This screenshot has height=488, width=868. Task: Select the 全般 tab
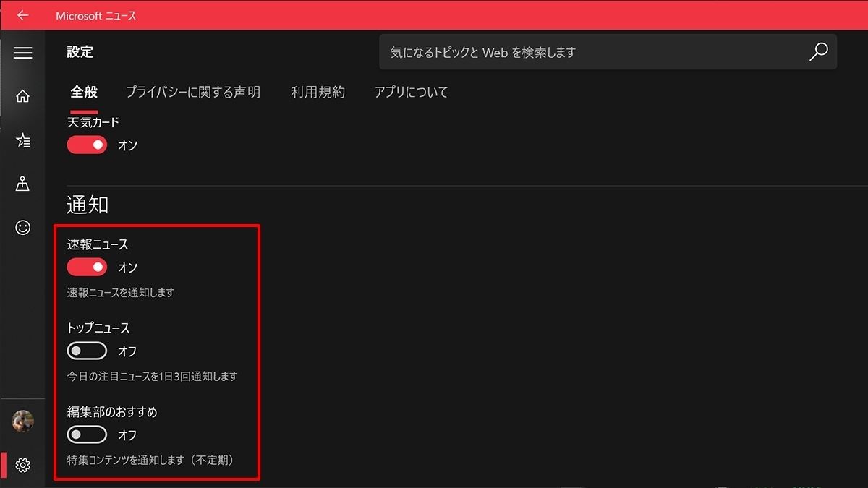(x=84, y=92)
